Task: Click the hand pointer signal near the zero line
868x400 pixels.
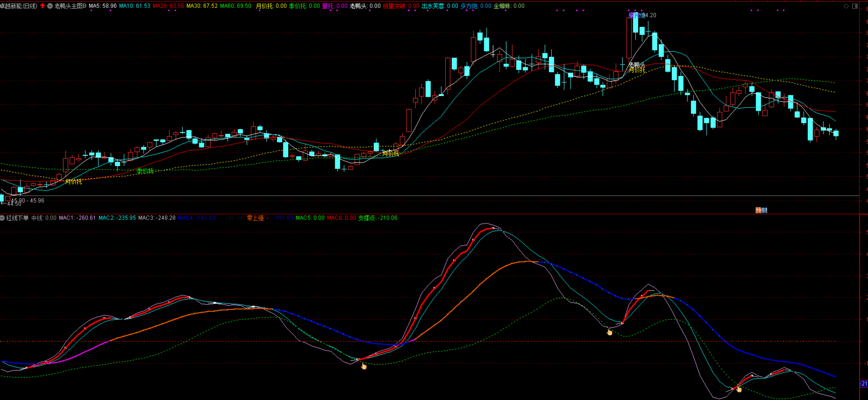Action: pyautogui.click(x=364, y=366)
